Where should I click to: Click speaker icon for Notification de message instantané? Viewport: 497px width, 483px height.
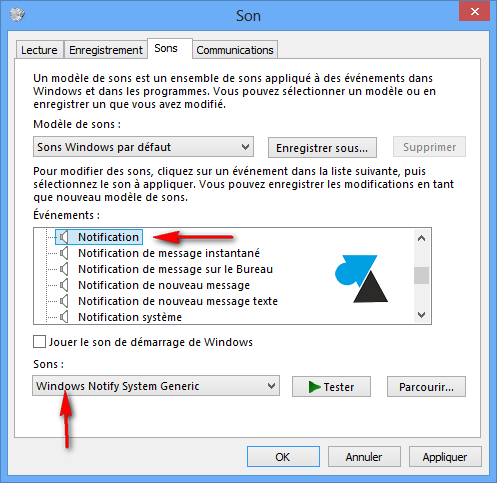tap(64, 253)
